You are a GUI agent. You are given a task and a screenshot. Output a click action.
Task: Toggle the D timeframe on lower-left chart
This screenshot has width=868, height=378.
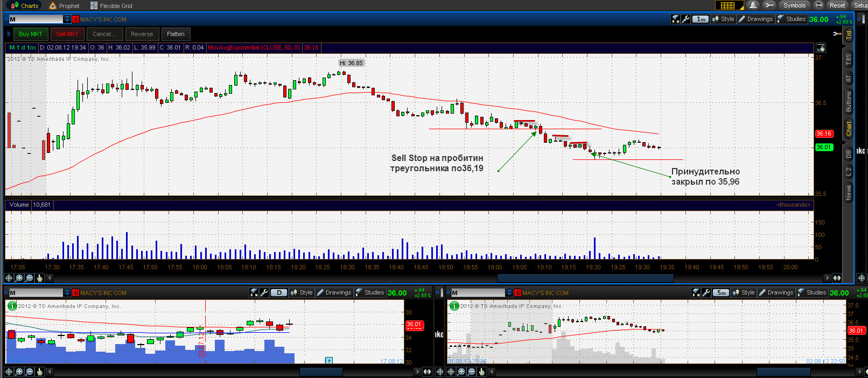click(278, 293)
